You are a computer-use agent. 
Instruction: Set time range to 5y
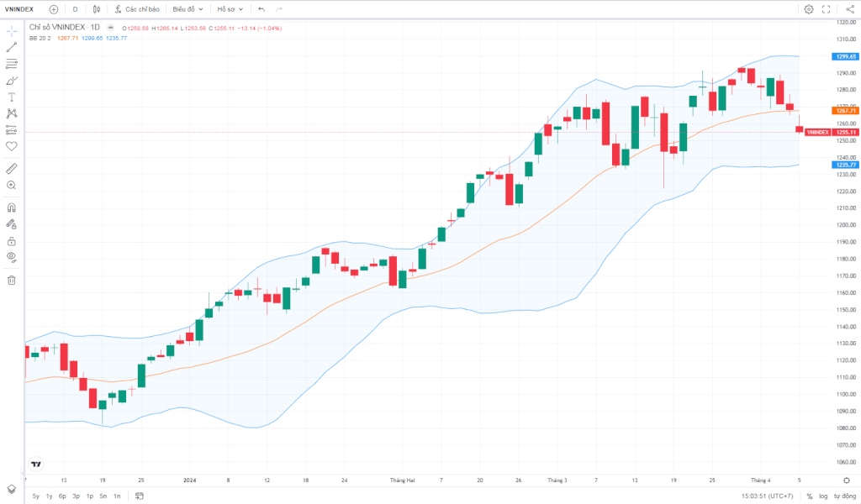click(35, 496)
